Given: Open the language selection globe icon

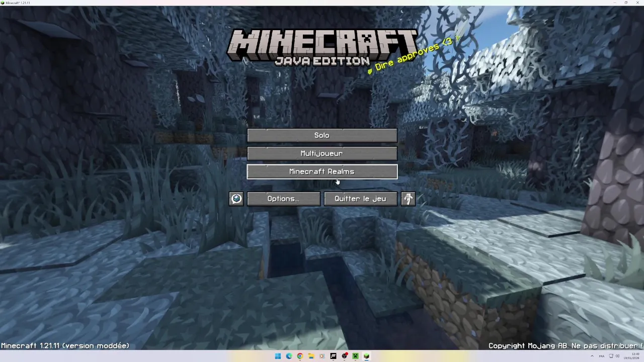Looking at the screenshot, I should point(236,199).
